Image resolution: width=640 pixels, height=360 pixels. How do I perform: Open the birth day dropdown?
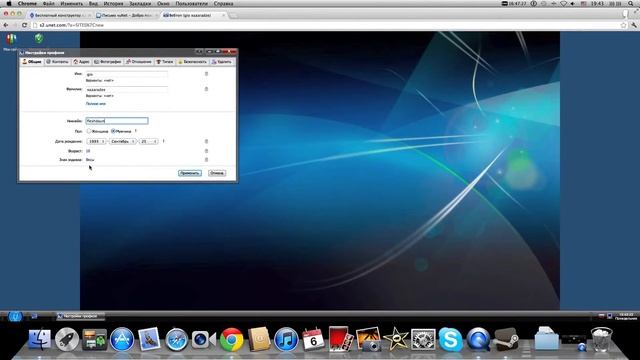click(x=149, y=141)
